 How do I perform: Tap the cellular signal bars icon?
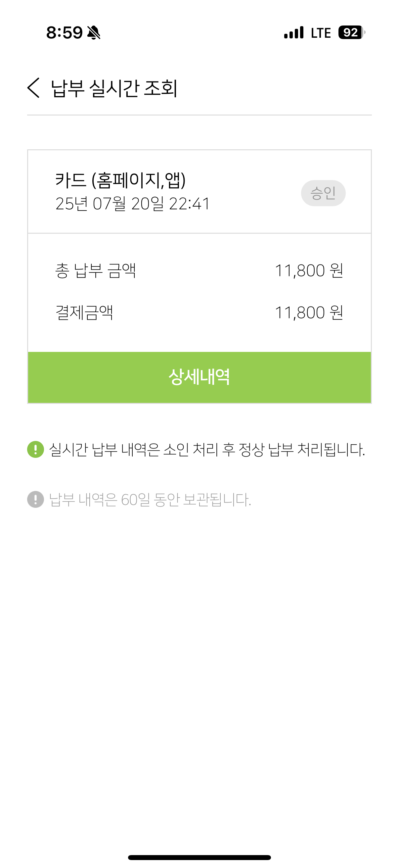point(293,33)
